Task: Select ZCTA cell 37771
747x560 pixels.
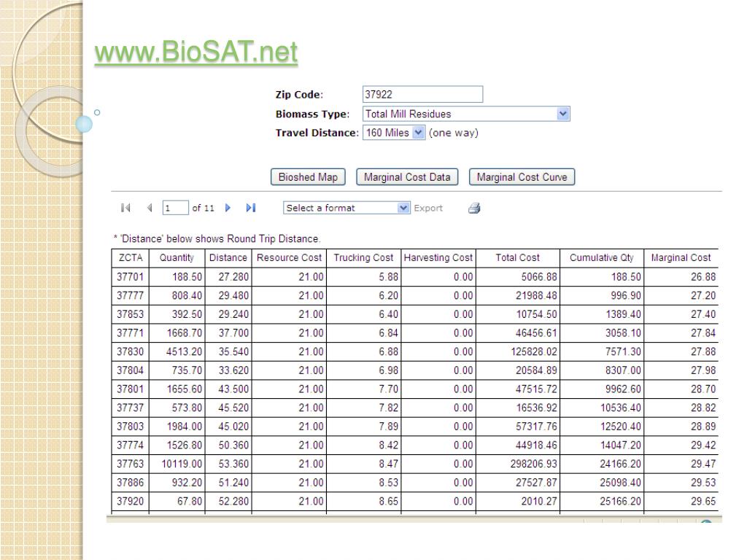Action: (130, 332)
